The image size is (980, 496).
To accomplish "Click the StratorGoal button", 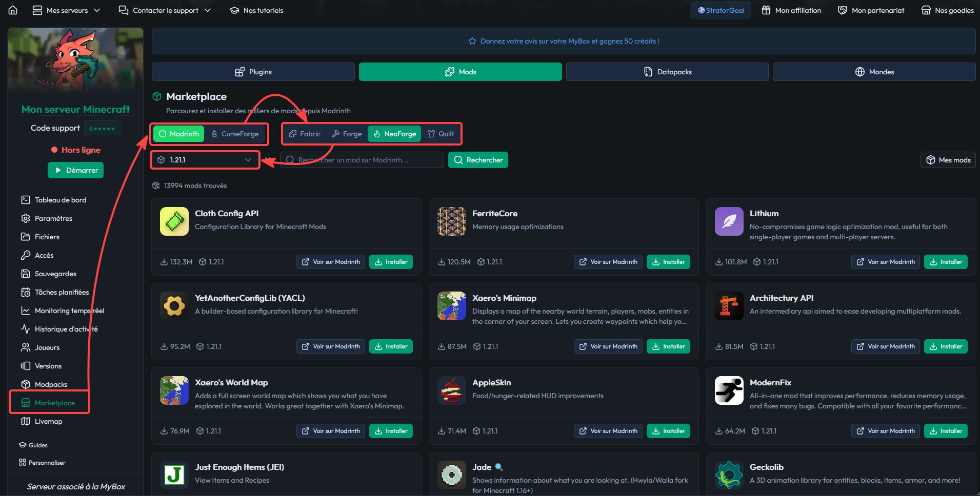I will pyautogui.click(x=721, y=10).
